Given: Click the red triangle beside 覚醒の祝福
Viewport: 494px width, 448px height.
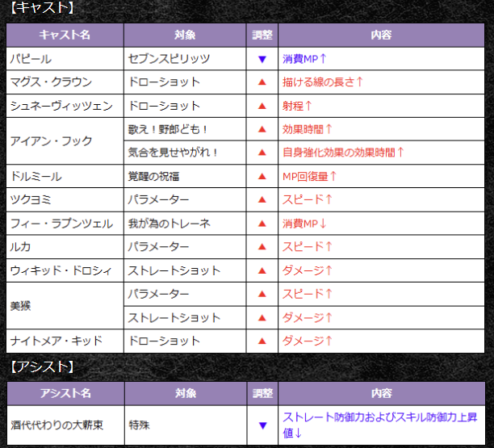Looking at the screenshot, I should pos(262,177).
